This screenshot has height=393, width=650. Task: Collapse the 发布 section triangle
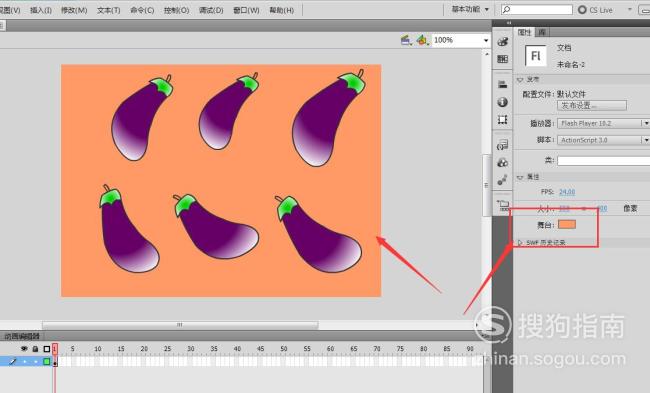click(520, 80)
